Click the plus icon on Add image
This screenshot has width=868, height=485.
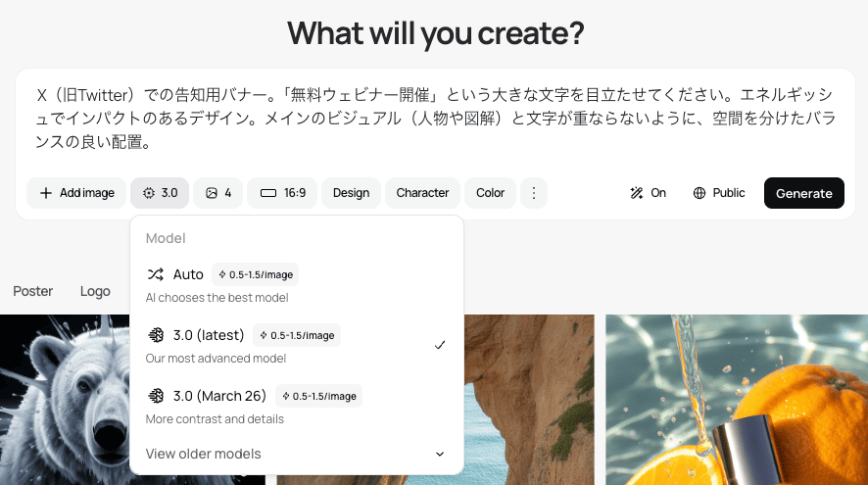tap(46, 193)
